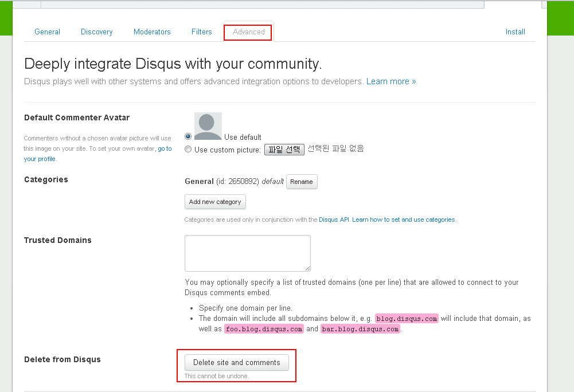
Task: Click Add new category button
Action: pyautogui.click(x=215, y=202)
